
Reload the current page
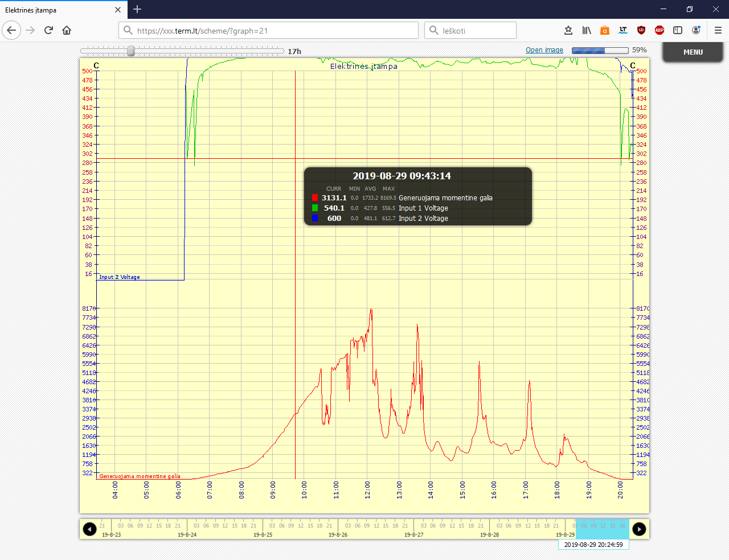pos(49,30)
